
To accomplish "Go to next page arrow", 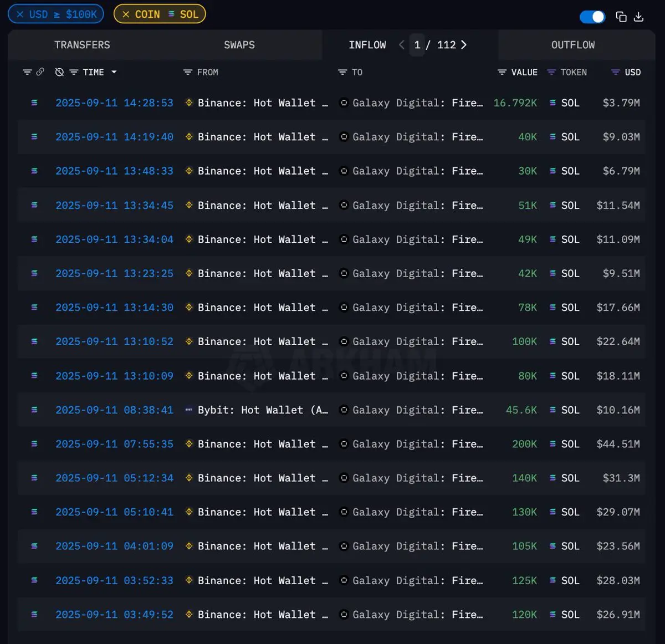I will click(x=464, y=45).
